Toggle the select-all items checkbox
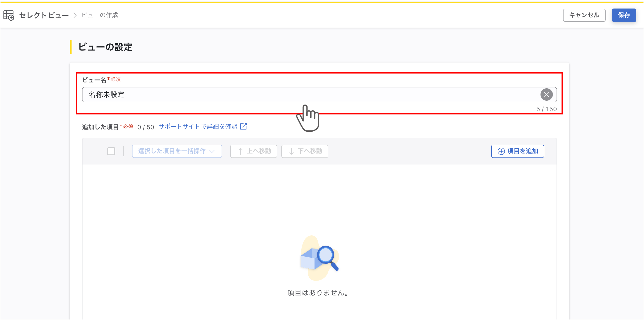 pyautogui.click(x=111, y=151)
